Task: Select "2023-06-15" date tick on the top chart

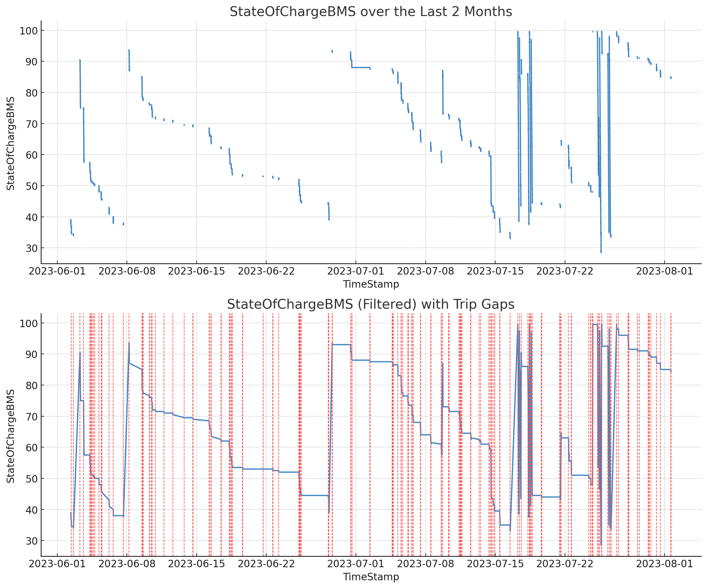Action: click(197, 271)
